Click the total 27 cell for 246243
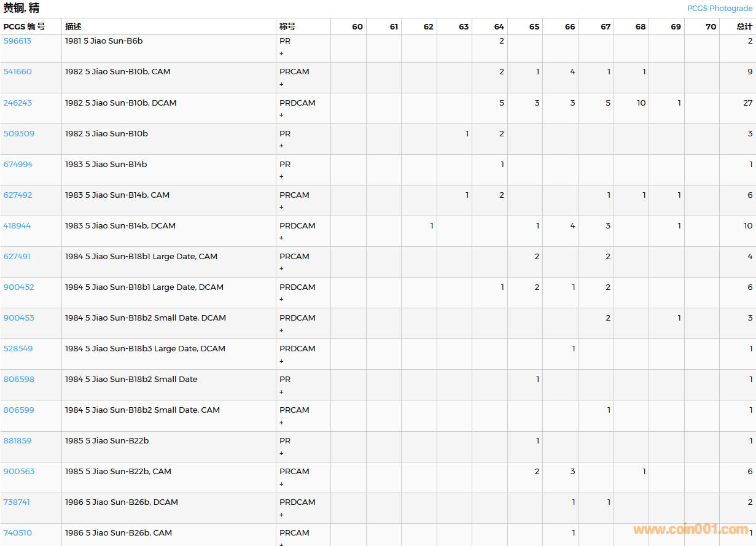 [747, 103]
